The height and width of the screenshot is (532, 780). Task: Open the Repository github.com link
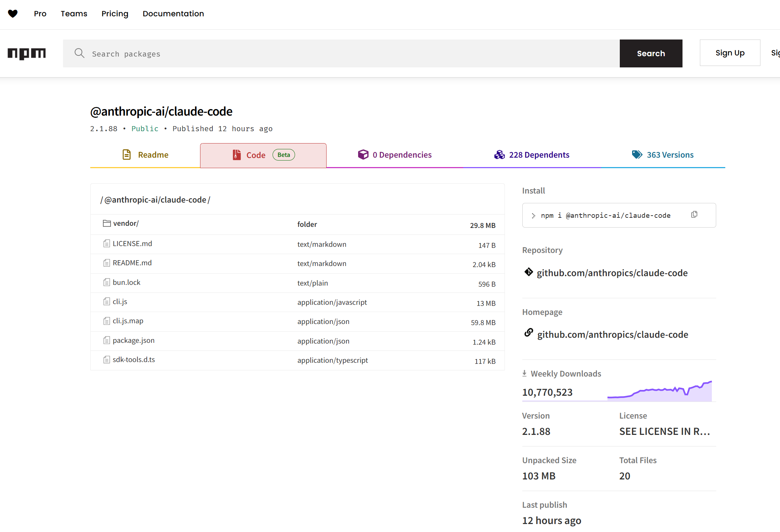[612, 273]
